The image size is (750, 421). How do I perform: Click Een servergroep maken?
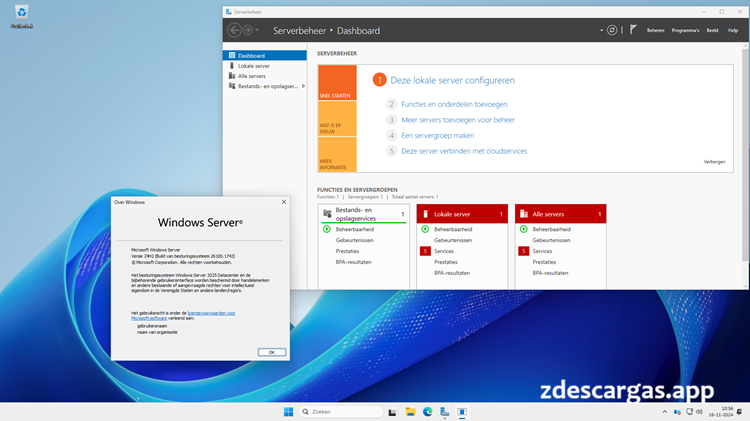438,135
